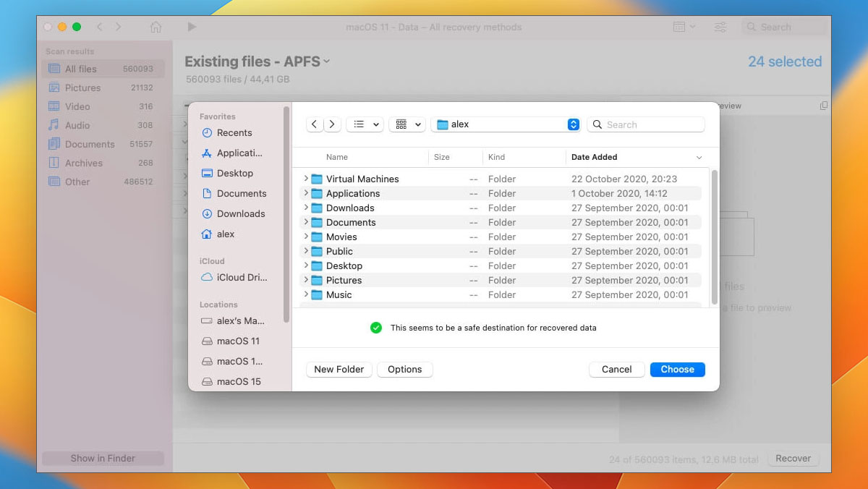Expand the Public folder

click(x=306, y=251)
